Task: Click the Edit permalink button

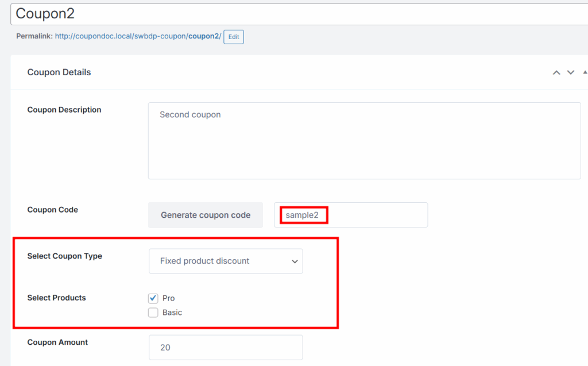Action: click(234, 37)
